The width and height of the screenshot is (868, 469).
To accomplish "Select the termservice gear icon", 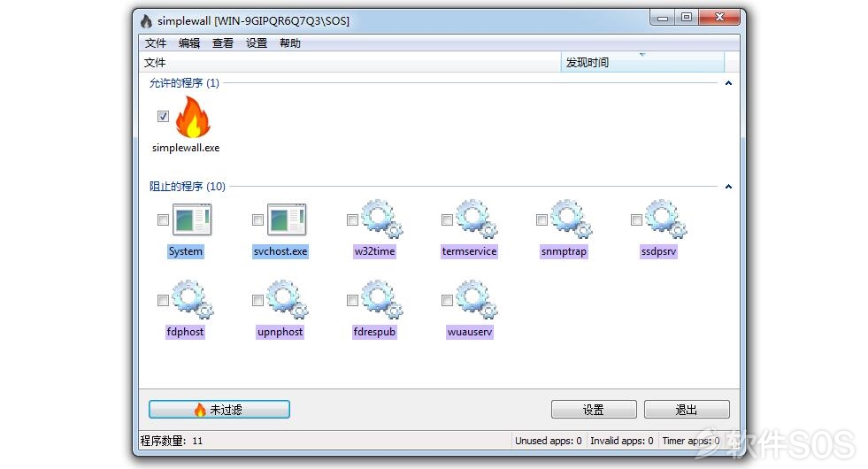I will point(477,219).
